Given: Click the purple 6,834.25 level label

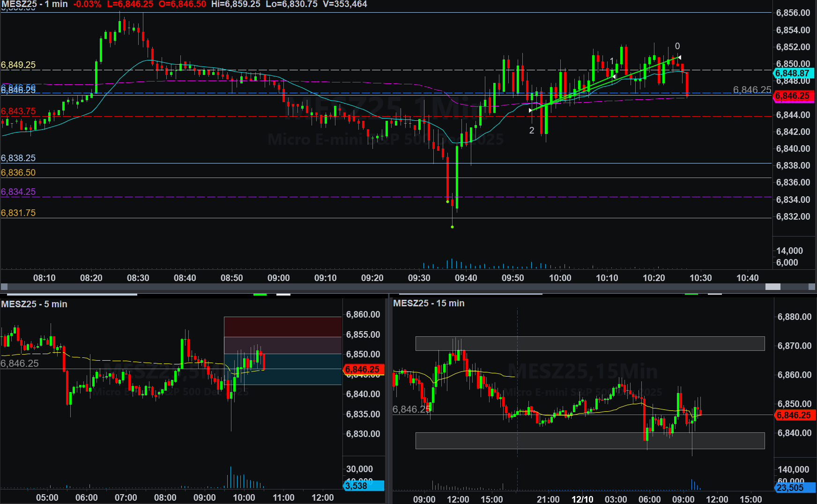Looking at the screenshot, I should (x=18, y=192).
